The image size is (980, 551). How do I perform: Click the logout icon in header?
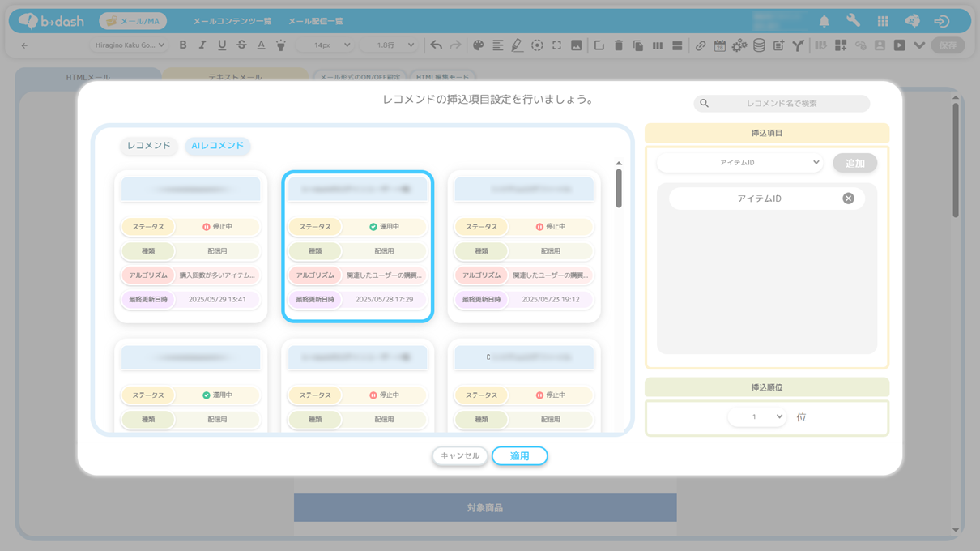coord(941,21)
